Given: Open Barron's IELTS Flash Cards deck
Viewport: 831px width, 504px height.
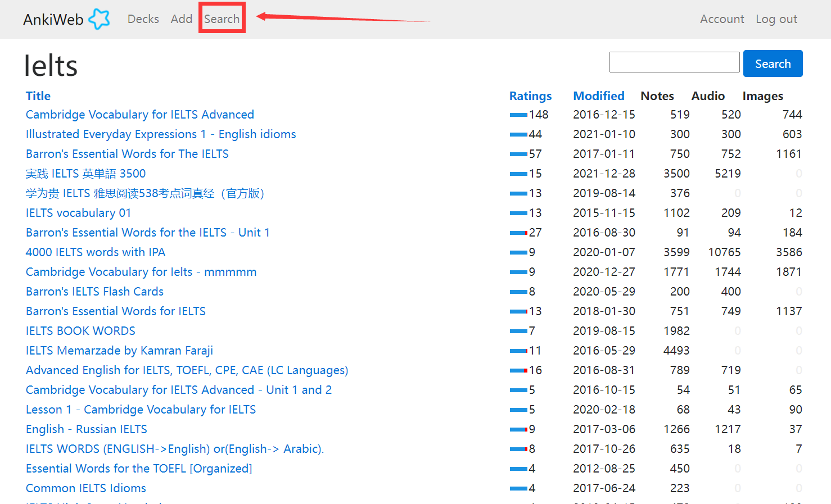Looking at the screenshot, I should pos(95,292).
